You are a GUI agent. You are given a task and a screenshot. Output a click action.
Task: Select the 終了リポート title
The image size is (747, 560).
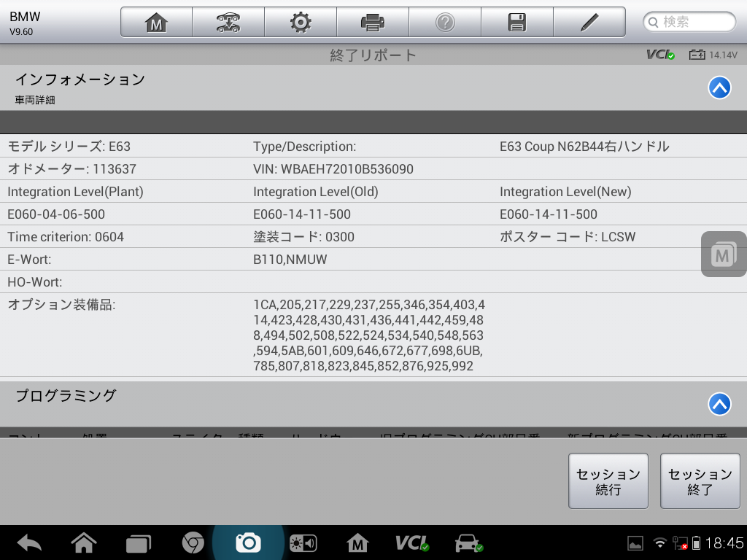pyautogui.click(x=373, y=55)
